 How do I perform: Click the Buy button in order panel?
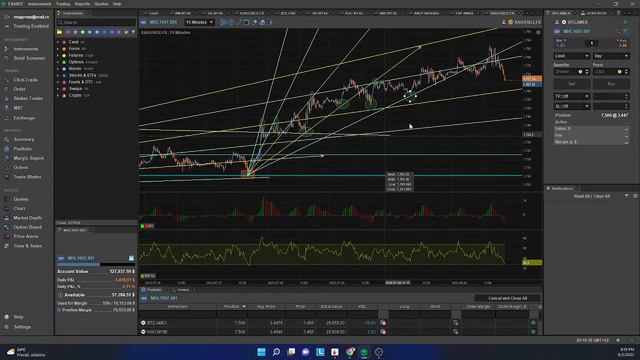click(611, 84)
